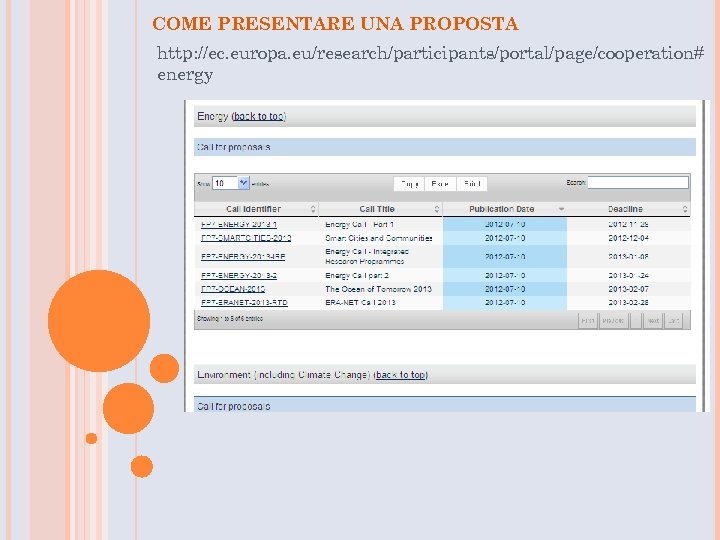Open the 'back to top' link beside Energy

(x=259, y=116)
